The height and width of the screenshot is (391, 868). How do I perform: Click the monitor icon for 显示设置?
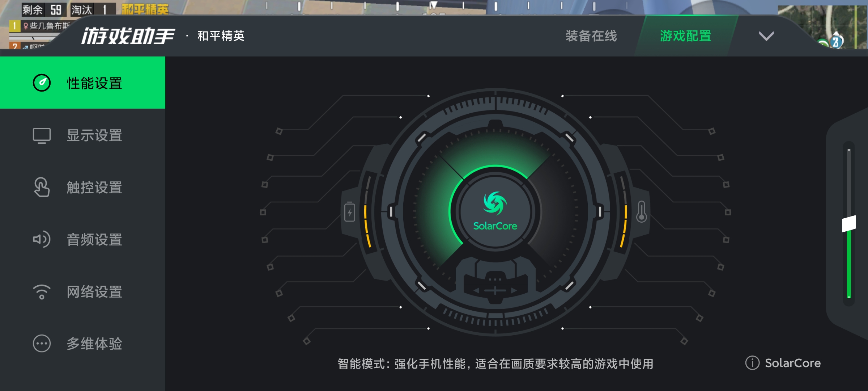point(42,136)
